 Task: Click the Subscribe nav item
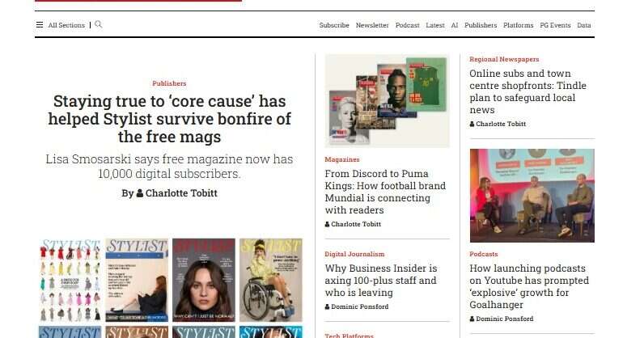[x=334, y=25]
